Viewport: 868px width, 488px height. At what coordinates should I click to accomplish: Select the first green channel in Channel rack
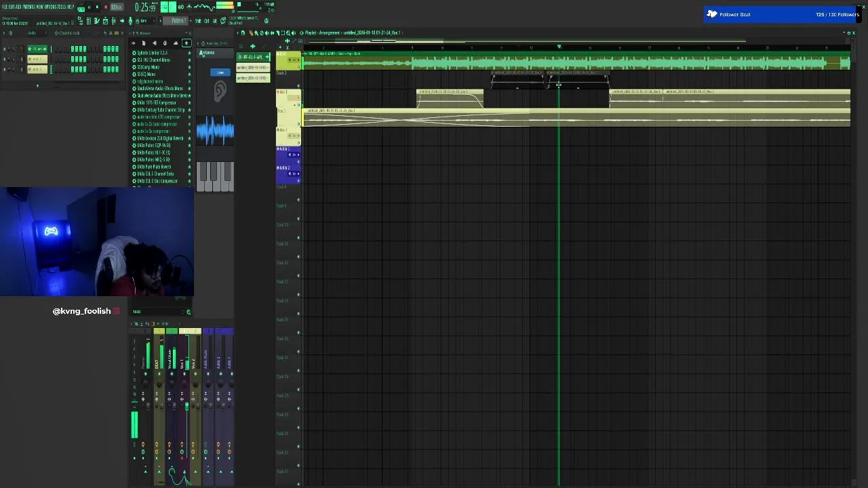point(37,49)
